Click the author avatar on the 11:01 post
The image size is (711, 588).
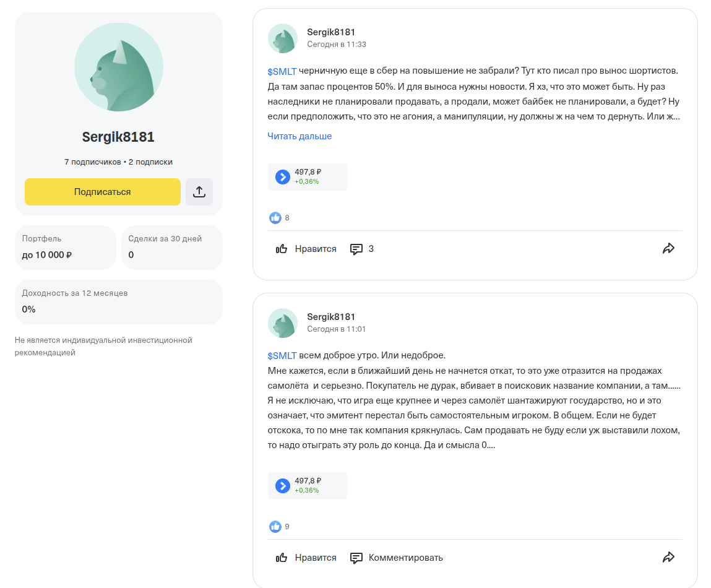pos(283,323)
